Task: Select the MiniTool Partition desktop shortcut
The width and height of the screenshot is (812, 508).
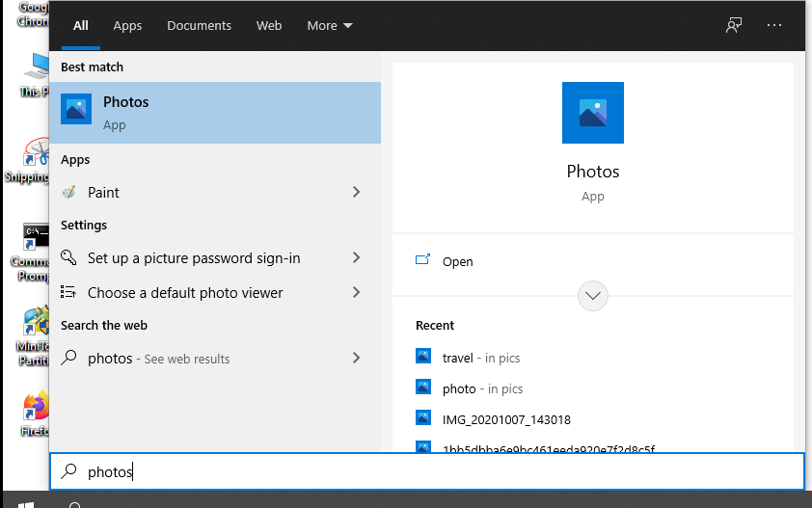Action: [x=34, y=335]
